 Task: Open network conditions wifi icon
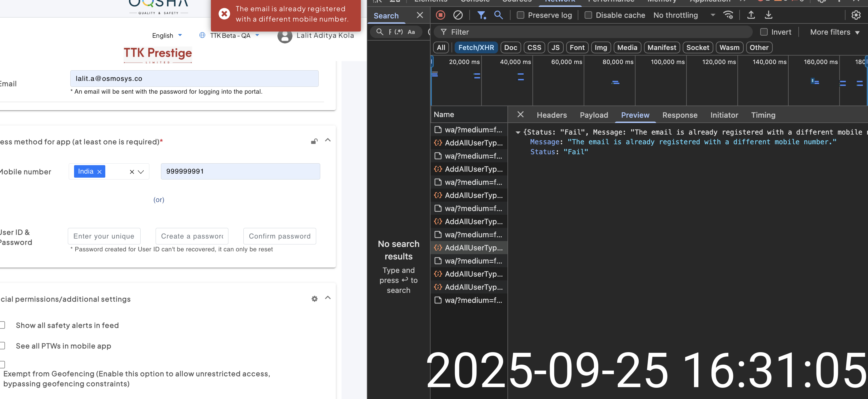pyautogui.click(x=728, y=15)
